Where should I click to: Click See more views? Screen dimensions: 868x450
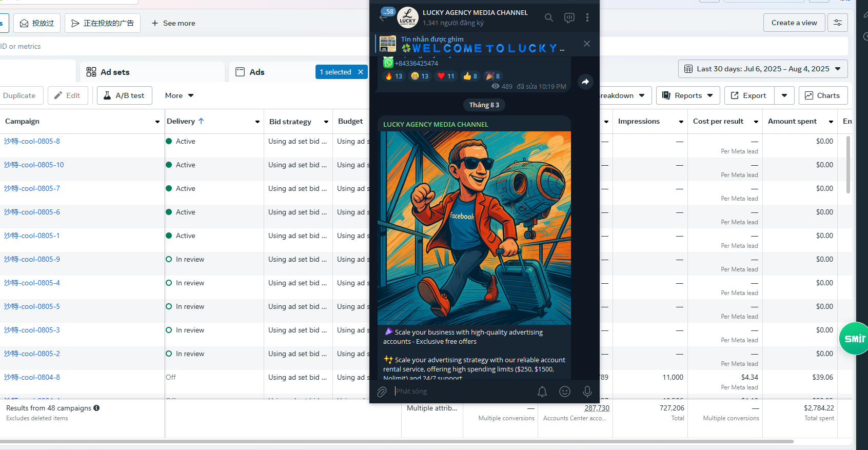point(173,23)
